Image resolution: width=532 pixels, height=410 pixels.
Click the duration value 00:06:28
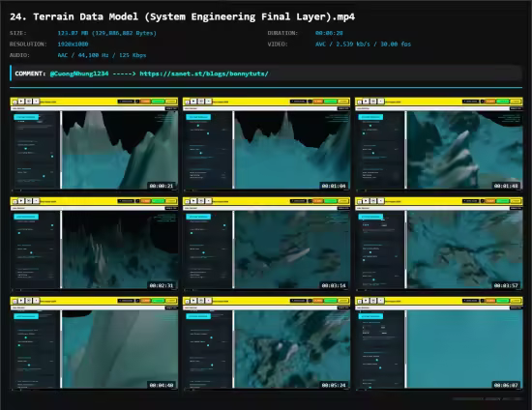coord(329,33)
